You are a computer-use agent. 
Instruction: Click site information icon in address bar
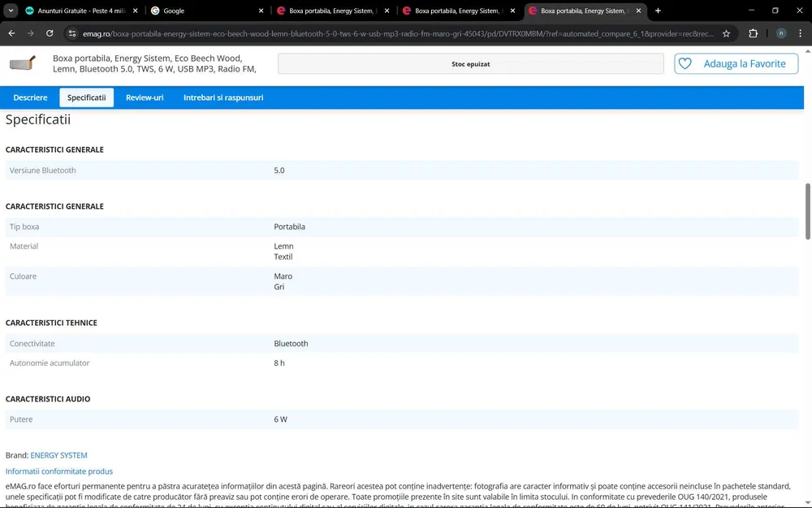coord(72,33)
